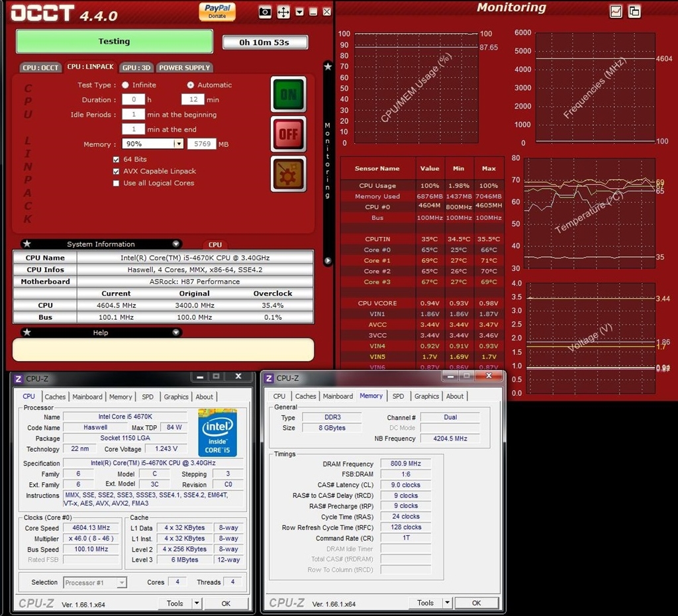The image size is (678, 616).
Task: Click the star icon beside System Information
Action: coord(26,244)
